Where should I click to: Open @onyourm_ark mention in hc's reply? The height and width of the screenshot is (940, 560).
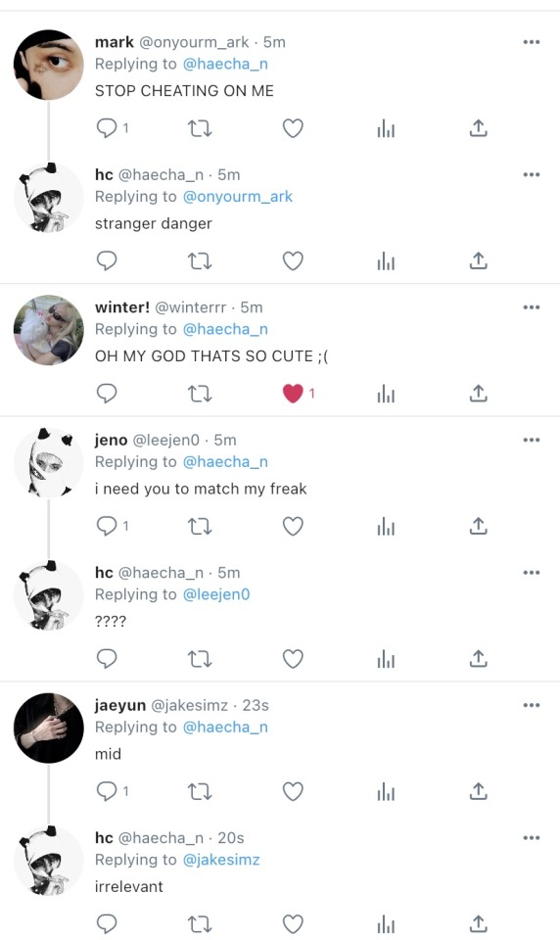click(238, 197)
